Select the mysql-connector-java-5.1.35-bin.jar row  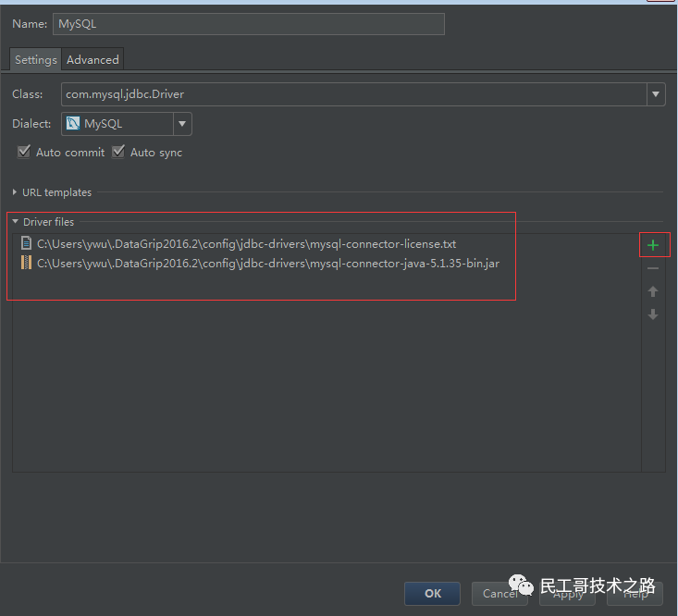tap(327, 263)
